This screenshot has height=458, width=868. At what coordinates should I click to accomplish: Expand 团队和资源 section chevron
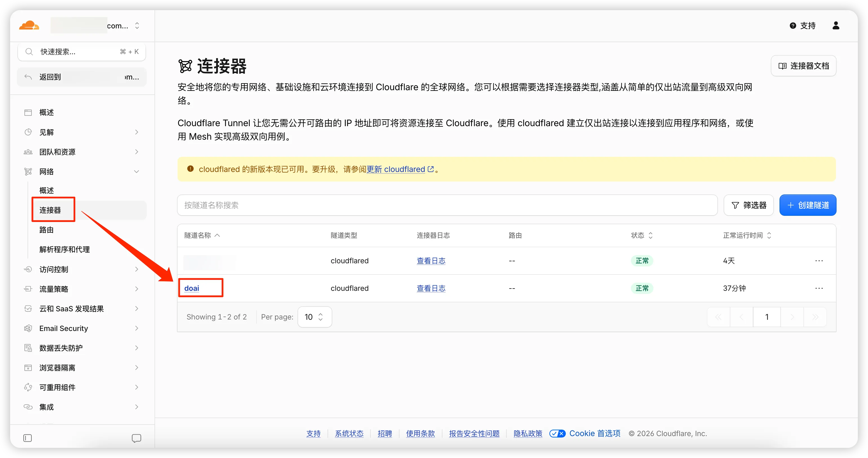pos(137,152)
